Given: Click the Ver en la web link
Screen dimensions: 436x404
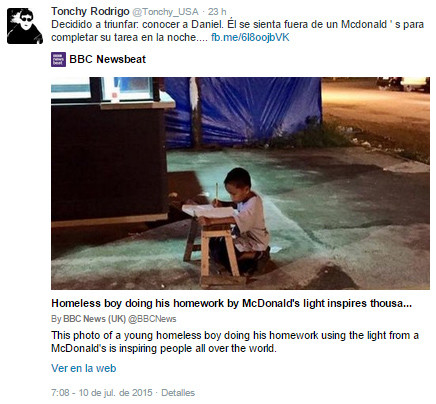Looking at the screenshot, I should 84,368.
